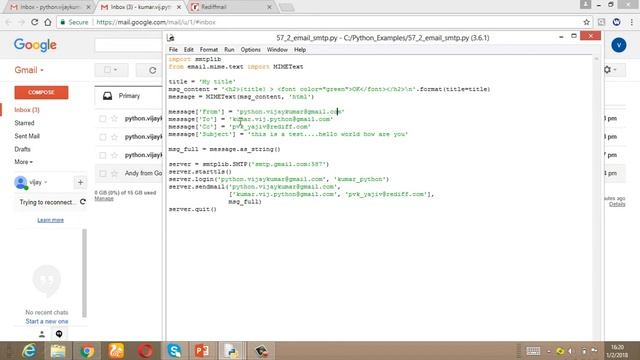This screenshot has width=640, height=360.
Task: Open the on-screen keyboard tray icon
Action: pyautogui.click(x=533, y=351)
